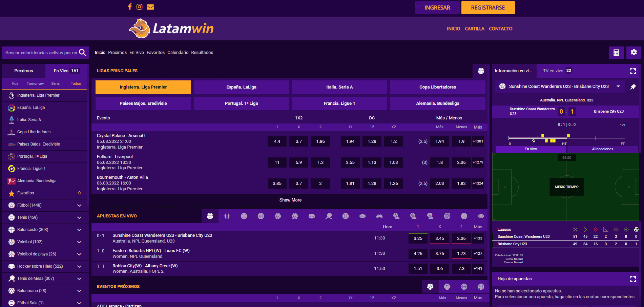Open Calendario in the top navigation
This screenshot has width=644, height=307.
[x=178, y=53]
